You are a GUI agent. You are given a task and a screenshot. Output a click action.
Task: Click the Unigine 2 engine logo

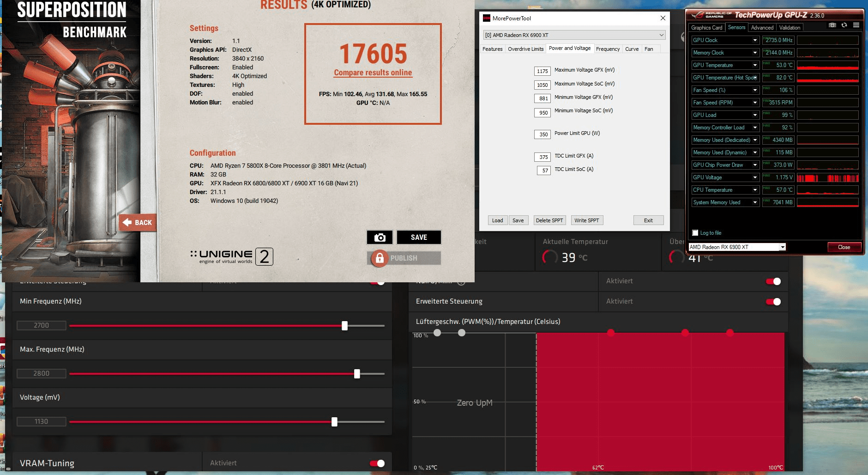(232, 256)
